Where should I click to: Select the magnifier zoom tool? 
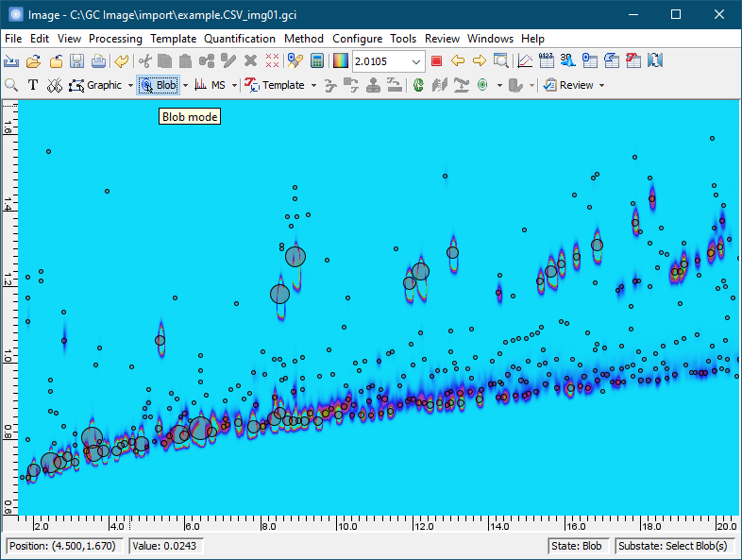[11, 85]
